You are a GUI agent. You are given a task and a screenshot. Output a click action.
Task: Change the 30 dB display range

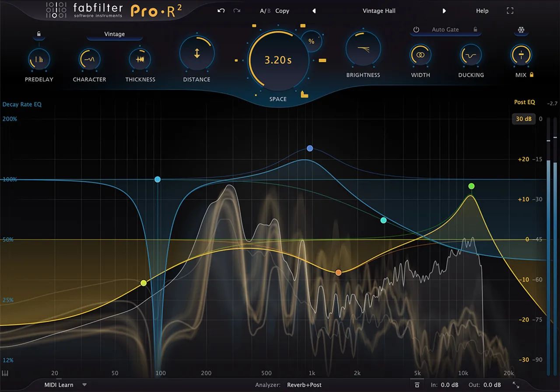click(524, 119)
